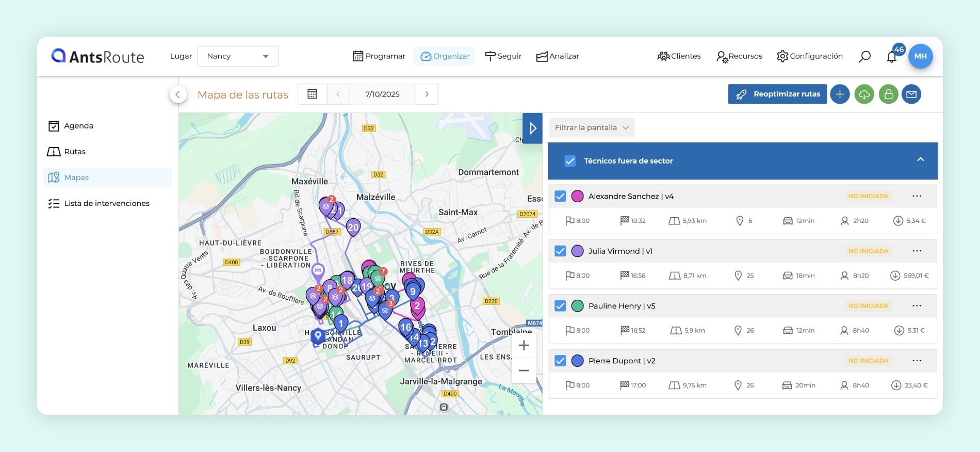Click the Reoptimizar rutas button
Viewport: 980px width, 452px height.
click(x=777, y=94)
